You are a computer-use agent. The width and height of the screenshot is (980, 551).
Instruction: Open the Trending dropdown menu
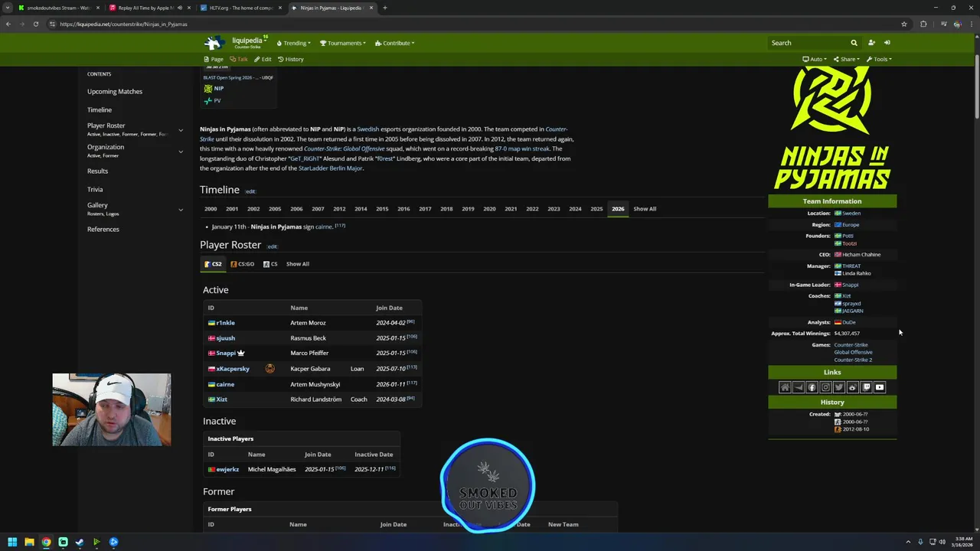293,43
